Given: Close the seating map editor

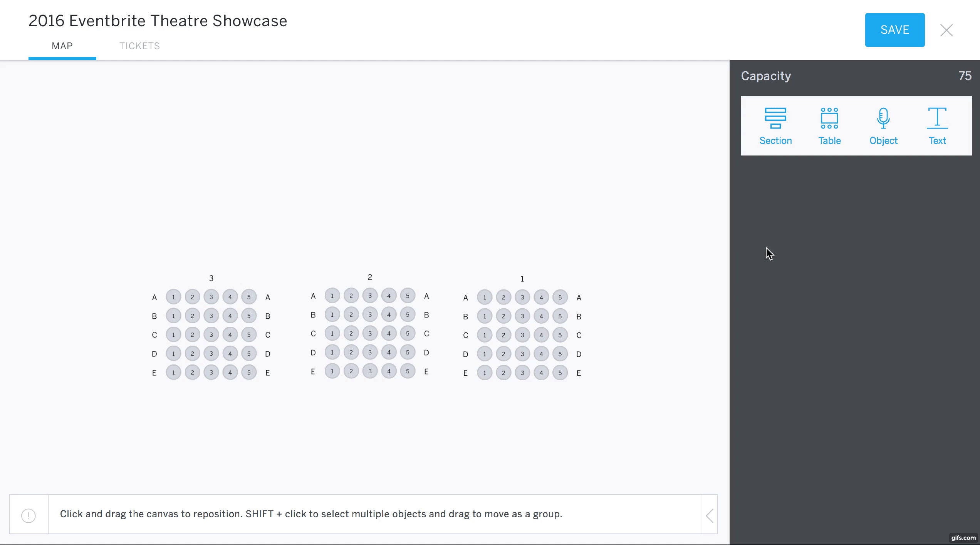Looking at the screenshot, I should [x=946, y=30].
